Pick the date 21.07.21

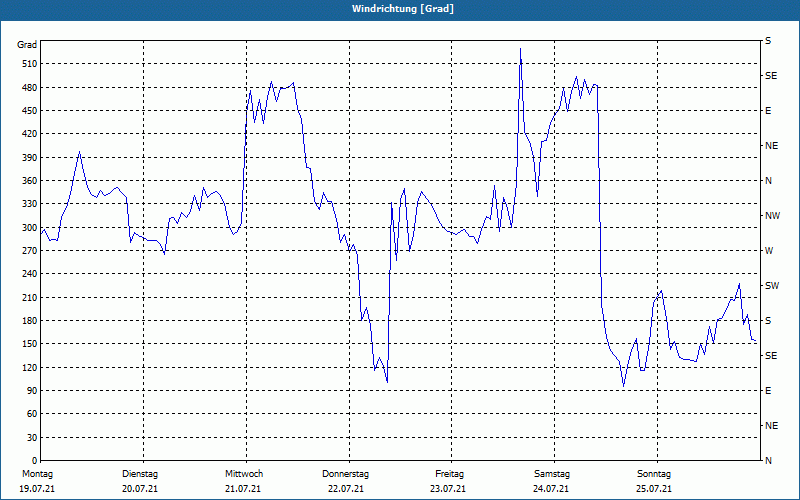click(243, 489)
